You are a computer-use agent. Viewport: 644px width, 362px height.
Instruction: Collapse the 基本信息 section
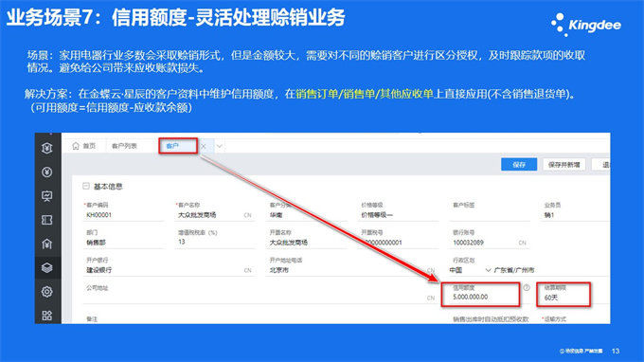[86, 186]
